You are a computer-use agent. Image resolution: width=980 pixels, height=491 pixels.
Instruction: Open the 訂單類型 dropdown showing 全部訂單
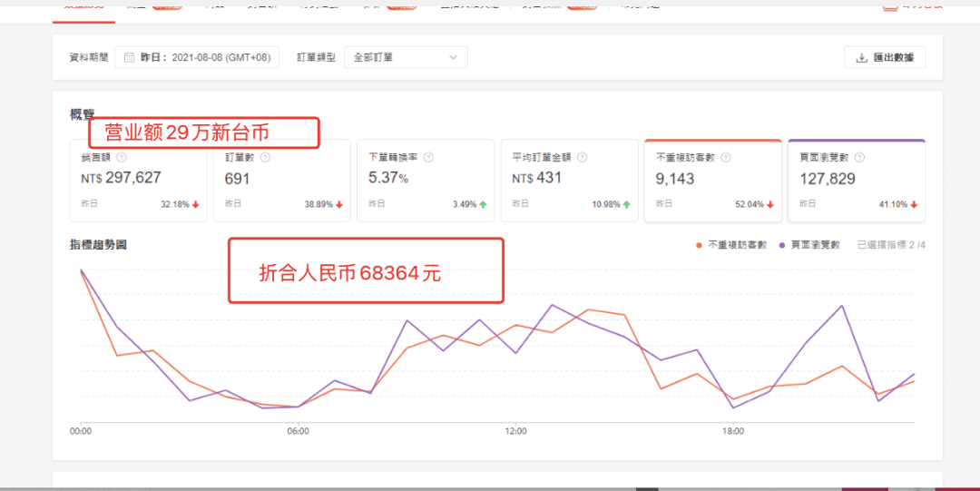(x=406, y=57)
